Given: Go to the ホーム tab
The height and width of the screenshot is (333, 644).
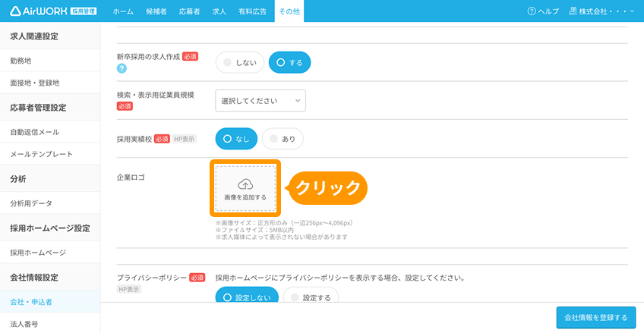Looking at the screenshot, I should tap(123, 11).
